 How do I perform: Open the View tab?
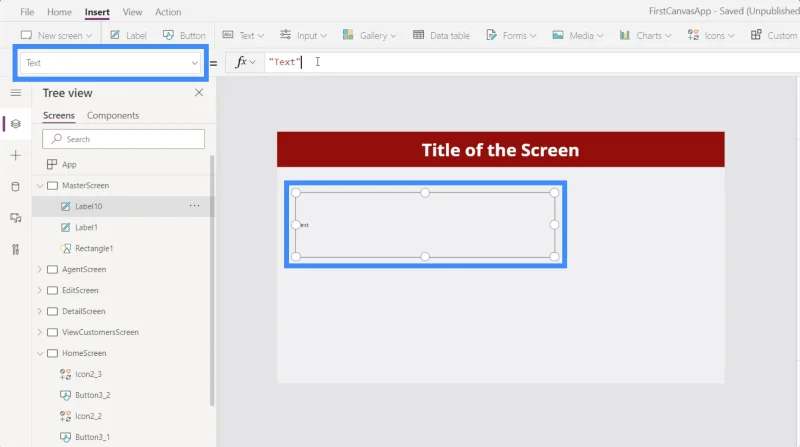pos(132,12)
